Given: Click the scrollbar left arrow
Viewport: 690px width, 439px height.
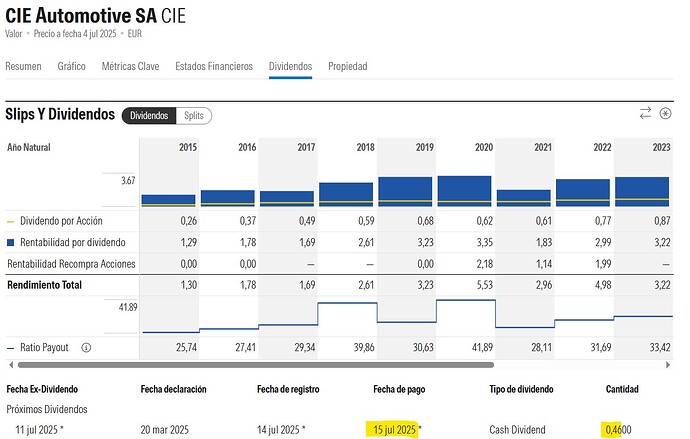Looking at the screenshot, I should (11, 365).
